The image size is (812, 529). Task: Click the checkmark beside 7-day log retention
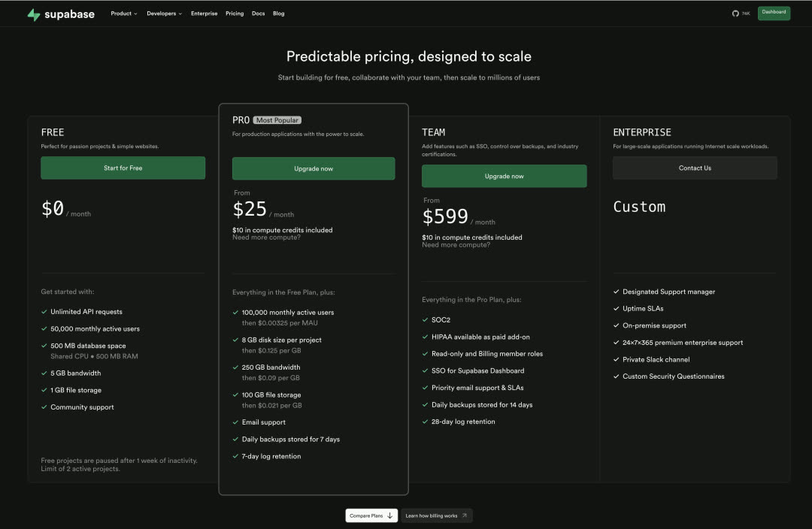click(235, 456)
